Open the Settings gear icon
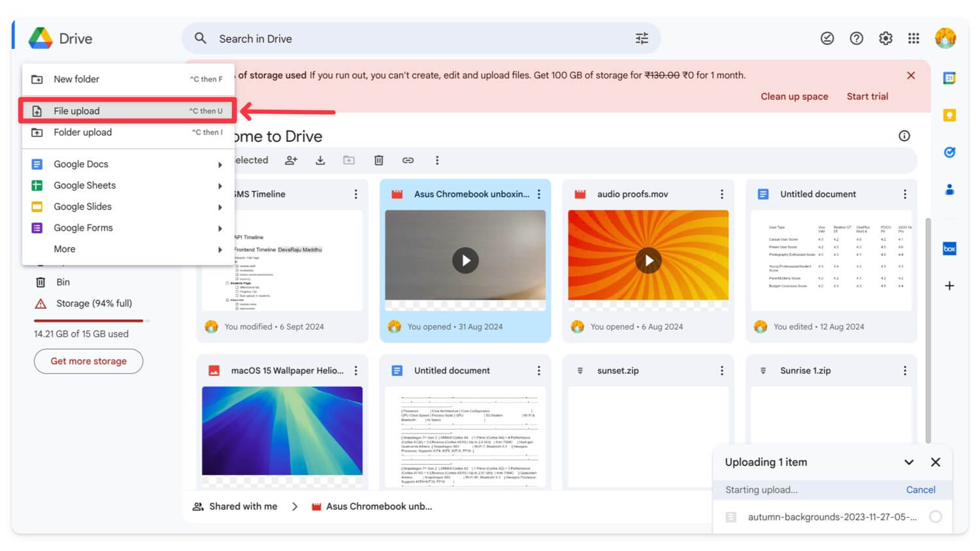Screen dimensions: 980x551 point(885,39)
